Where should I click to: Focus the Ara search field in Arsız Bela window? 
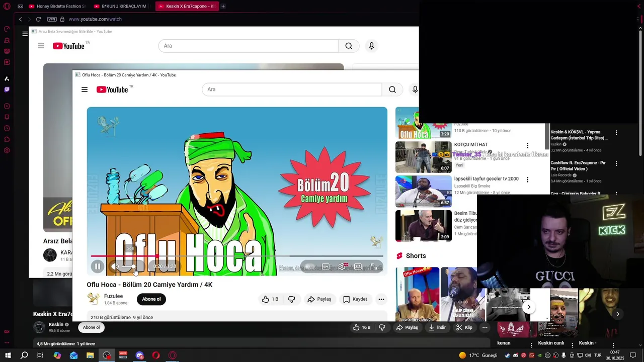(x=249, y=46)
